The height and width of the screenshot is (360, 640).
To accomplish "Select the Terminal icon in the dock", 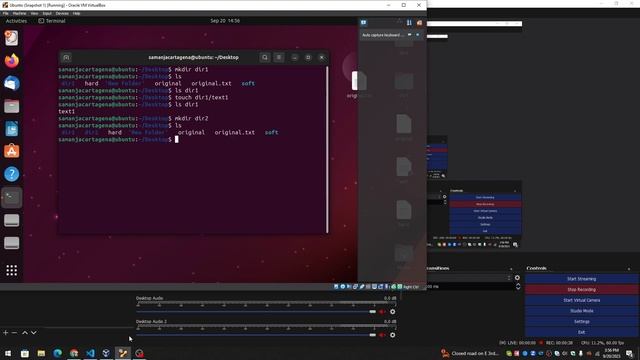I will 11,198.
